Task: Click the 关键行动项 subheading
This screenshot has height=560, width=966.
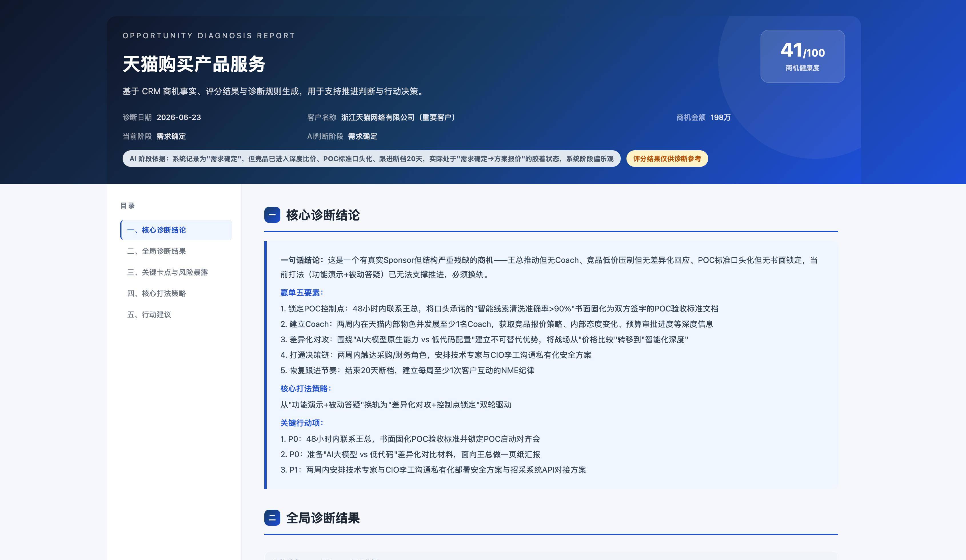Action: pyautogui.click(x=302, y=423)
